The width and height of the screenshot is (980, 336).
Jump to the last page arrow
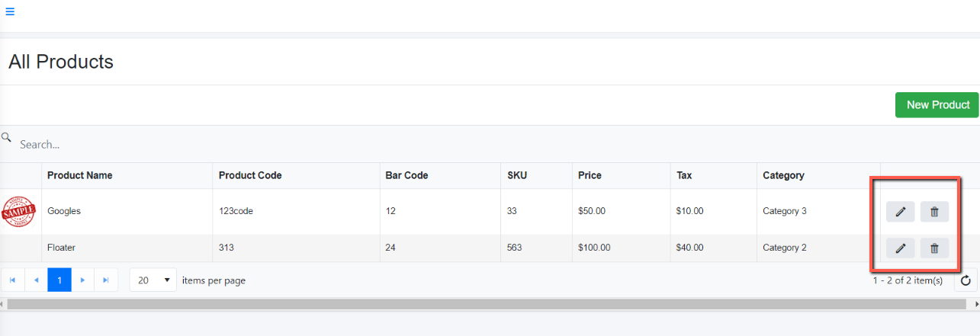tap(106, 280)
